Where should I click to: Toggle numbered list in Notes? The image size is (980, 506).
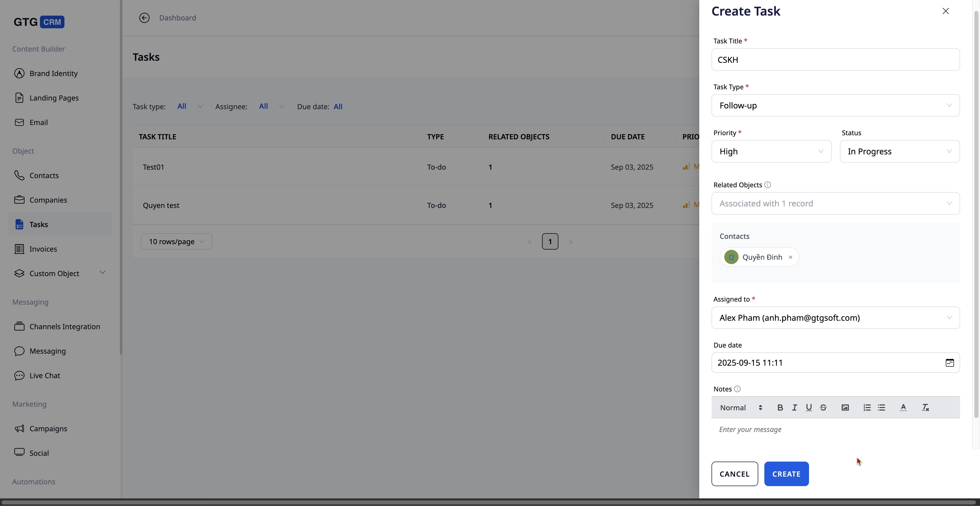coord(867,408)
